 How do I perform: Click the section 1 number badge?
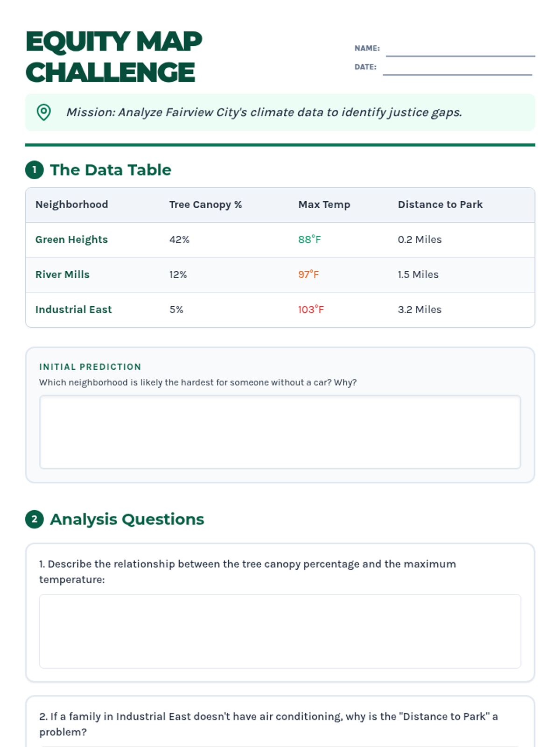point(34,170)
